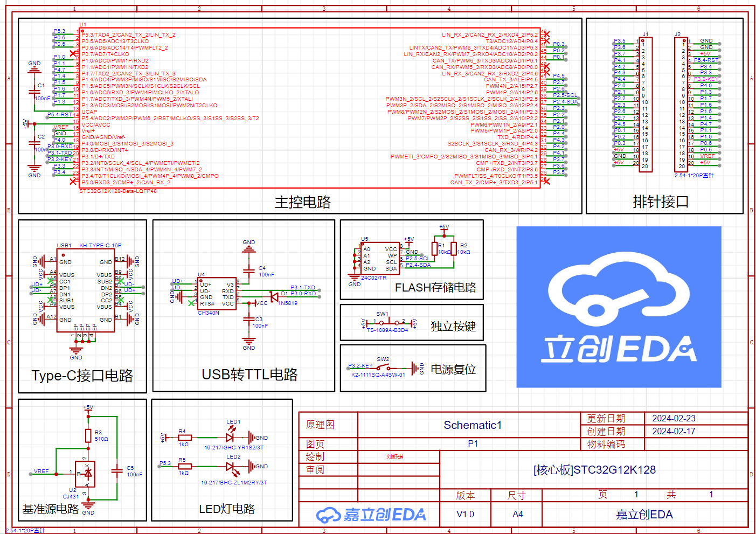Select the SW2 reset switch symbol
This screenshot has width=756, height=534.
click(x=383, y=368)
